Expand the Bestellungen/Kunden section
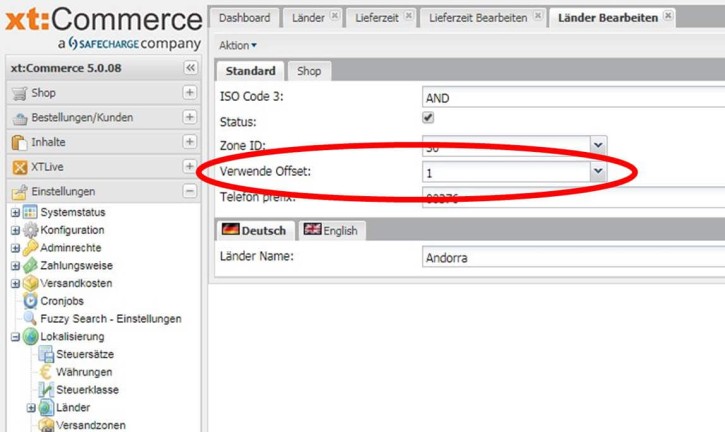Viewport: 725px width, 432px height. point(190,117)
